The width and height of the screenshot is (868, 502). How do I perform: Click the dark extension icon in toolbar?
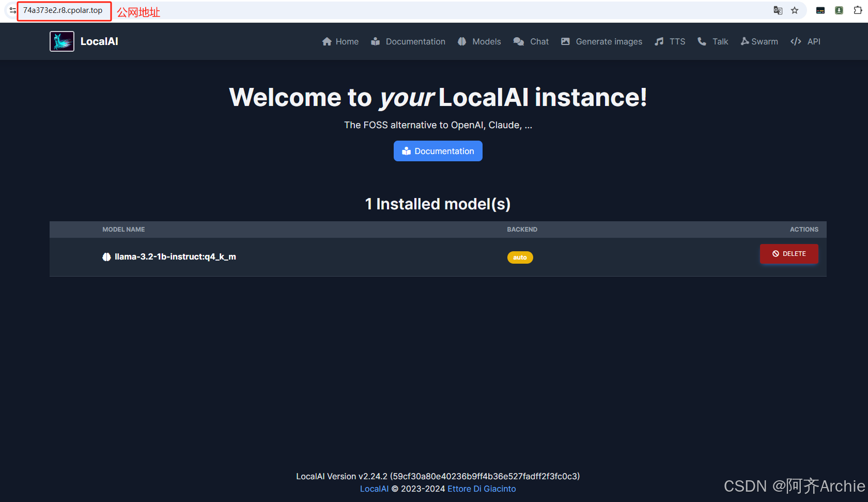pos(820,10)
